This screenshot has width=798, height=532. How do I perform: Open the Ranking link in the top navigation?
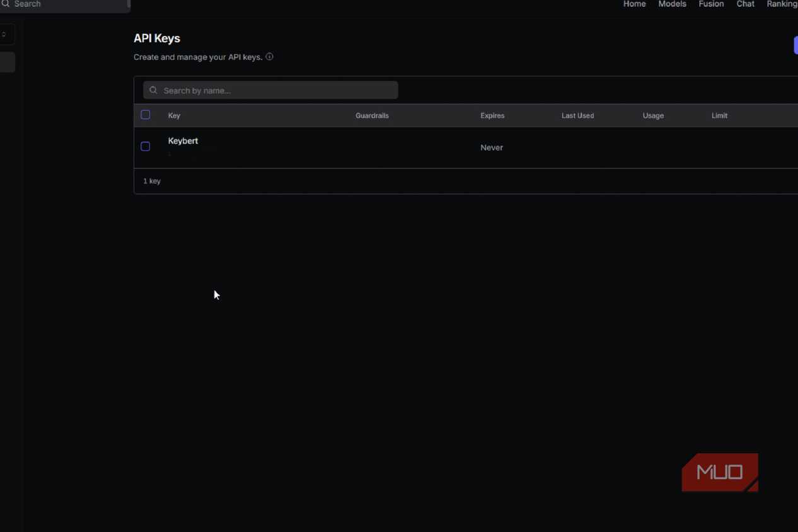(x=782, y=4)
